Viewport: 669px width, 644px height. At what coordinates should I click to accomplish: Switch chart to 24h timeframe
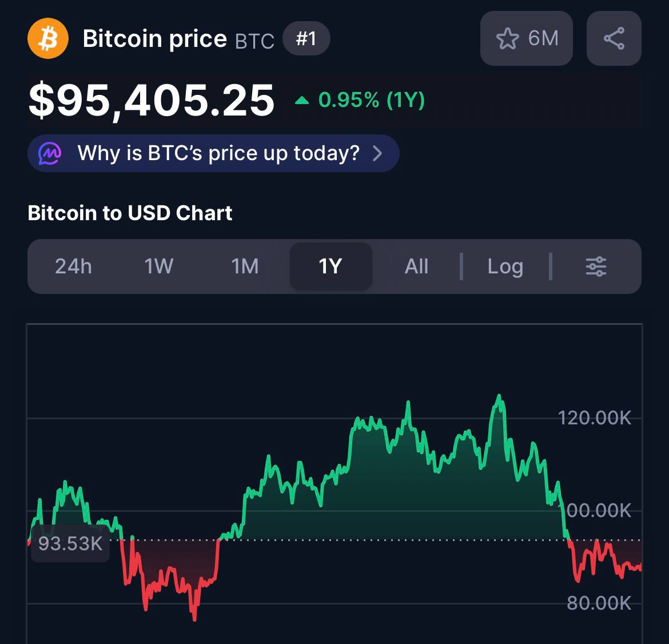73,267
